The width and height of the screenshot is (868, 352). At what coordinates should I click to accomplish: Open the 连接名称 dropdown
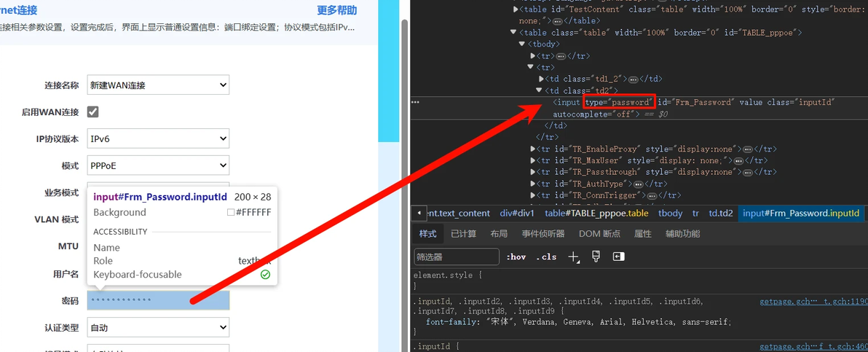point(158,85)
